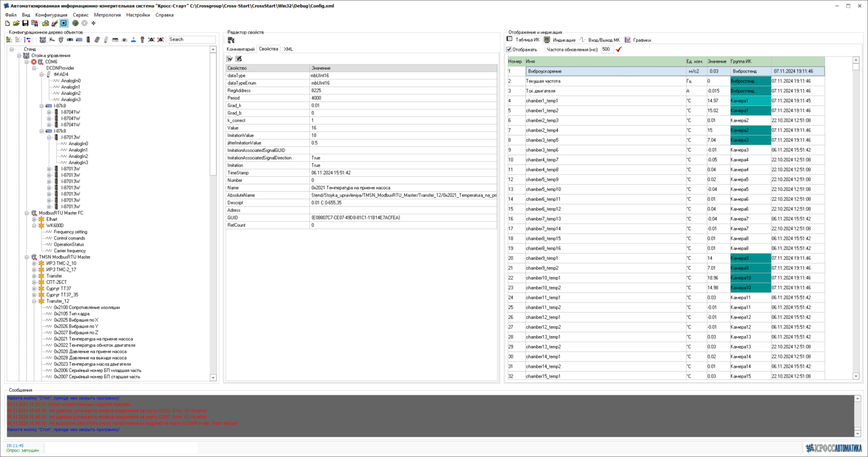
Task: Open the 'Настройки' menu
Action: (x=138, y=15)
